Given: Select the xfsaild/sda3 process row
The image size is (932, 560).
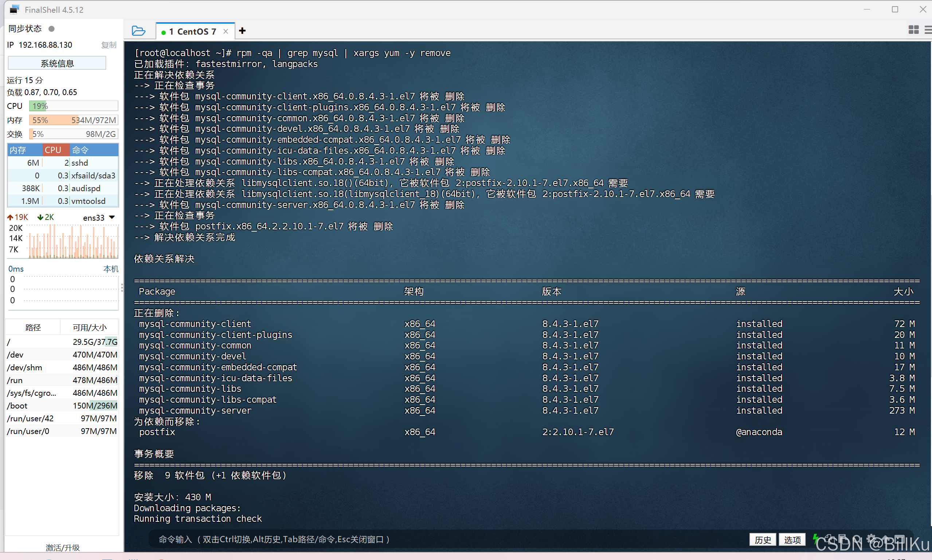Looking at the screenshot, I should [63, 176].
